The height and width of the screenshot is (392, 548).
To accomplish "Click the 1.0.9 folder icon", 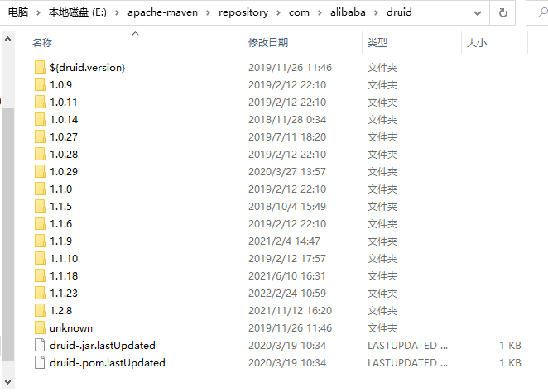I will 40,85.
